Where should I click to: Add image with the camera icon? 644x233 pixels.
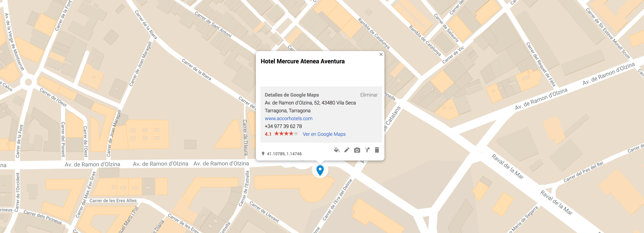pos(357,150)
